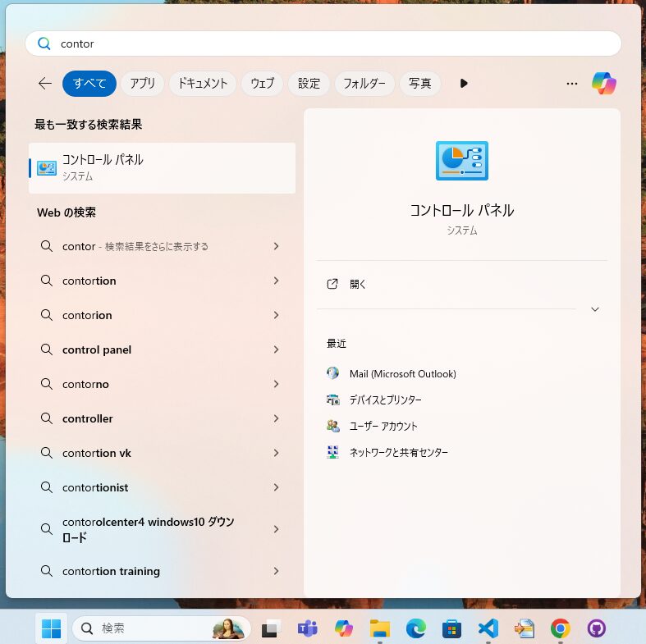The height and width of the screenshot is (644, 646).
Task: Open recent item ネットワークと共有センター
Action: click(398, 452)
